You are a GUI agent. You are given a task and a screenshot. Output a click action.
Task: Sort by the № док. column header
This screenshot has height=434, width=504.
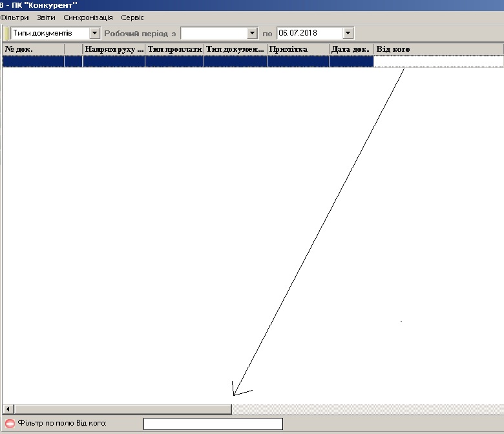point(33,49)
